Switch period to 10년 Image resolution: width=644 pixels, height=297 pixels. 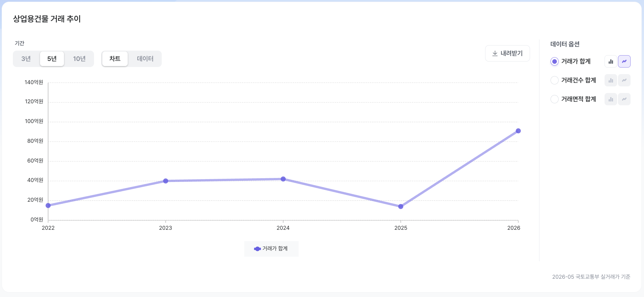79,59
